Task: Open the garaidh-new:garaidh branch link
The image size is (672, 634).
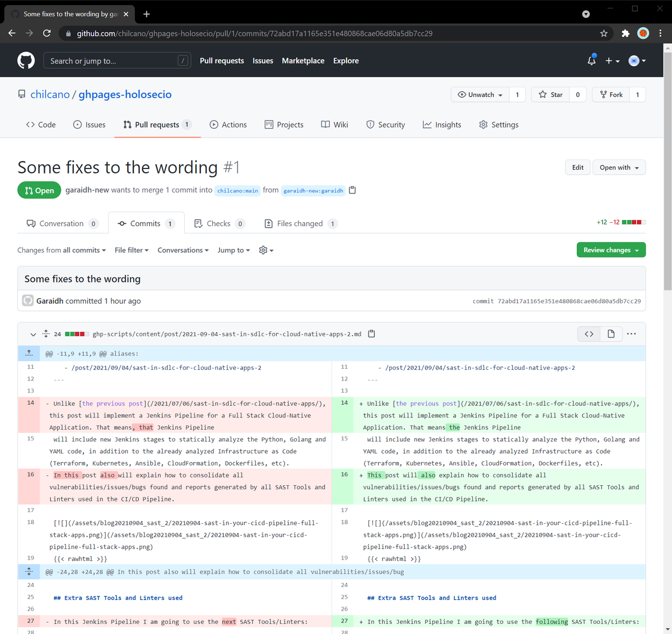Action: pos(313,191)
